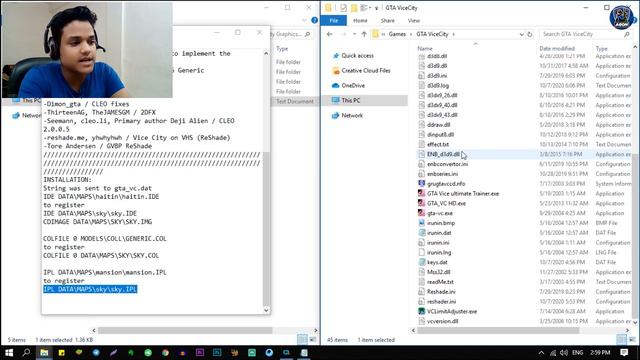Go back in GTA ViceCity Explorer window
Screen dimensions: 640x360
click(330, 34)
